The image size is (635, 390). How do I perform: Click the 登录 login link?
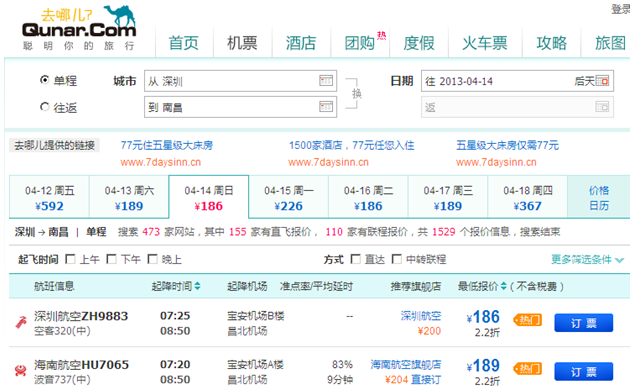pyautogui.click(x=620, y=9)
